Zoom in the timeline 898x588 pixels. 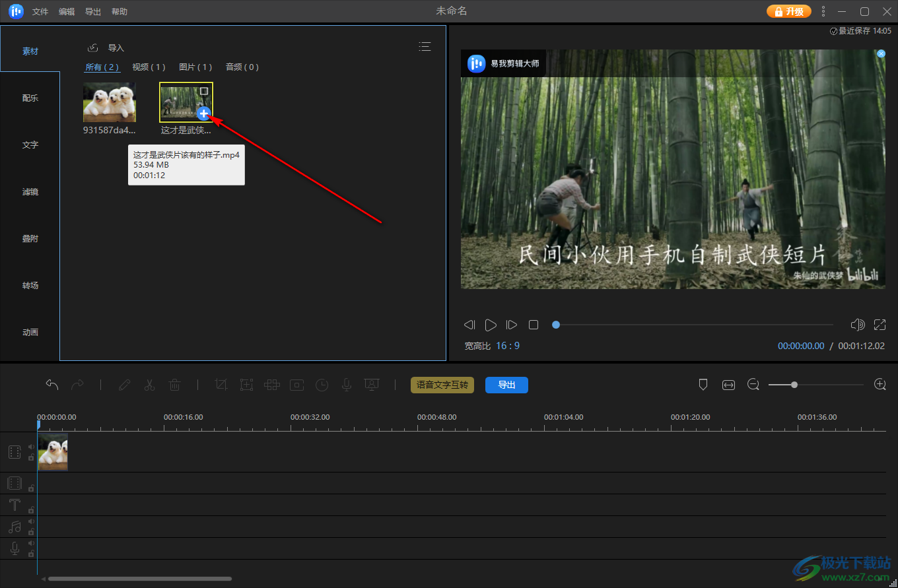click(x=880, y=385)
